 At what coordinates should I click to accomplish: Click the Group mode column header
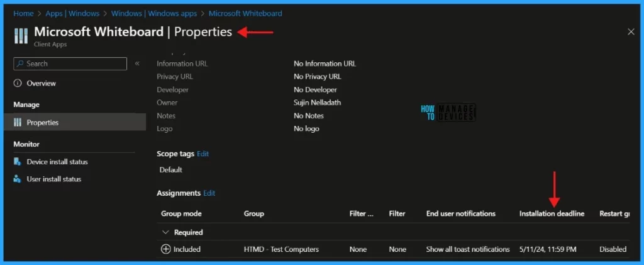(181, 213)
